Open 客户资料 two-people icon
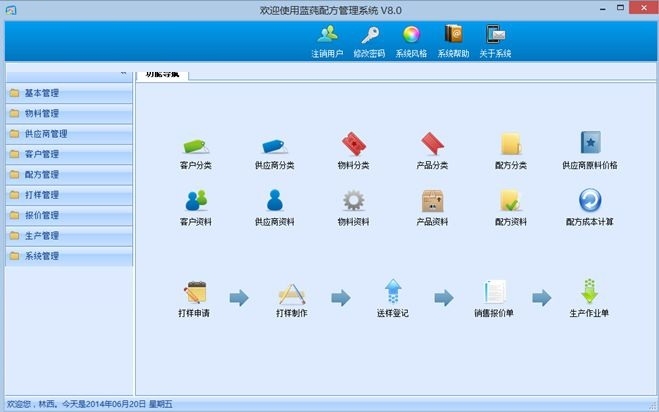Image resolution: width=659 pixels, height=412 pixels. 196,200
